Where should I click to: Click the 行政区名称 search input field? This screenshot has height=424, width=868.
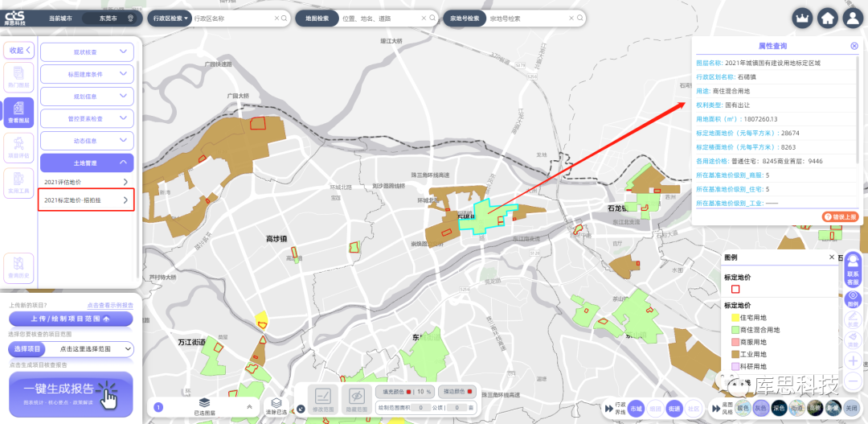[x=232, y=19]
